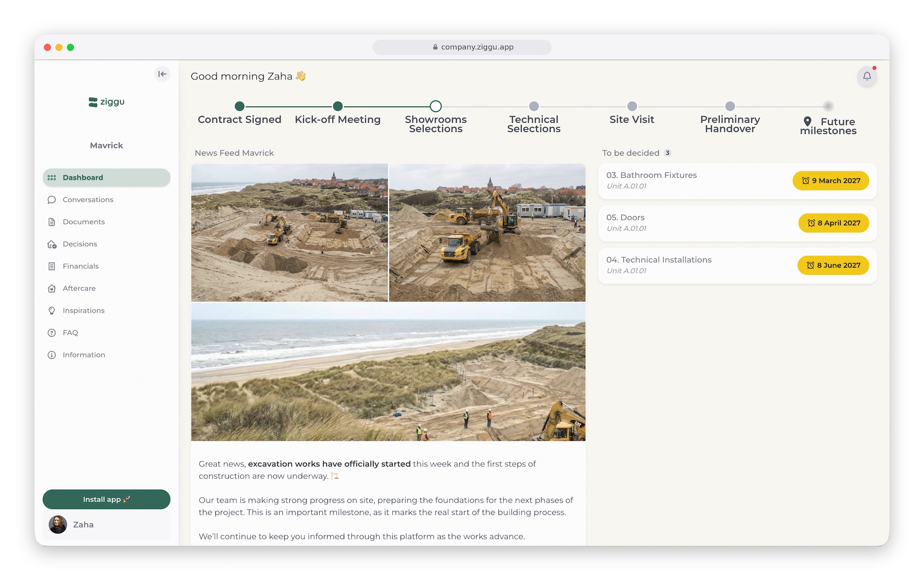This screenshot has height=581, width=924.
Task: Select the Preliminary Handover milestone dot
Action: point(730,106)
